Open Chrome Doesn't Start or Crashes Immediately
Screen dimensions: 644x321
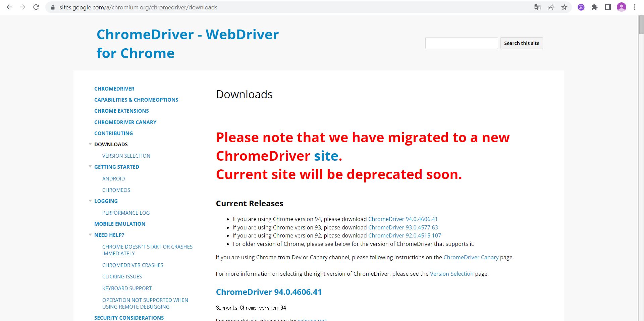click(147, 250)
